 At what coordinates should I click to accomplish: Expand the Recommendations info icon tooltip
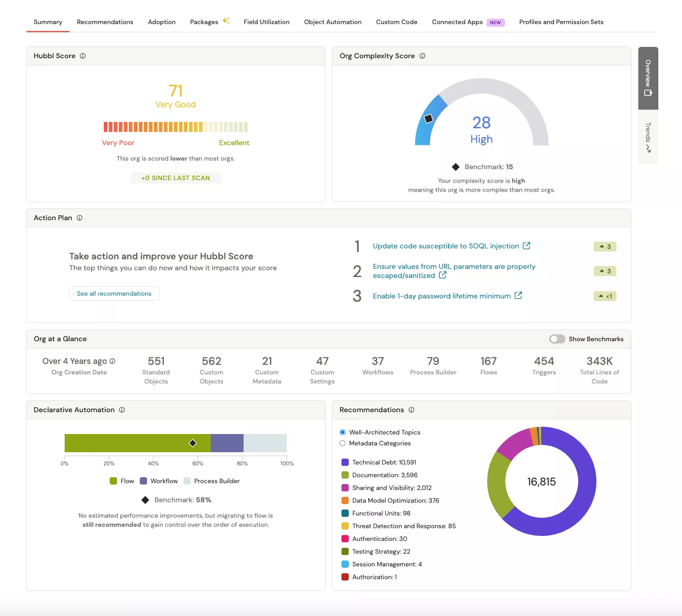pyautogui.click(x=412, y=409)
